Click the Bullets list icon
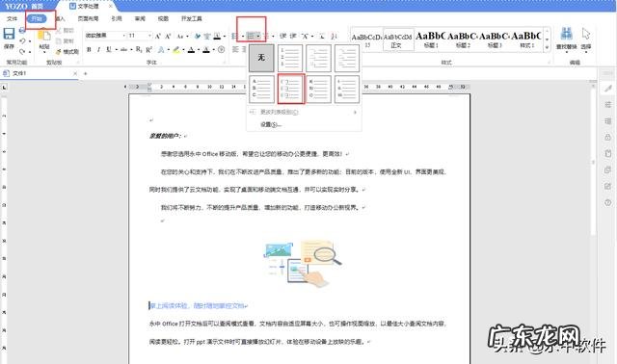 [235, 37]
